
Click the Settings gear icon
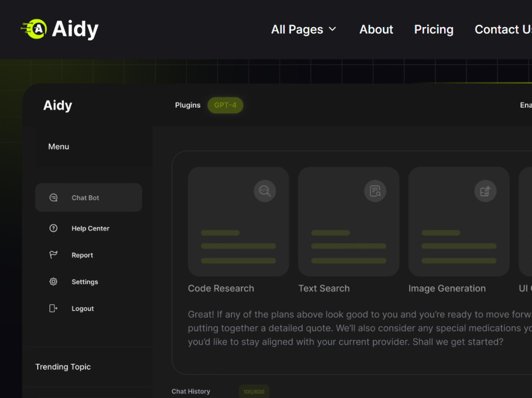53,282
